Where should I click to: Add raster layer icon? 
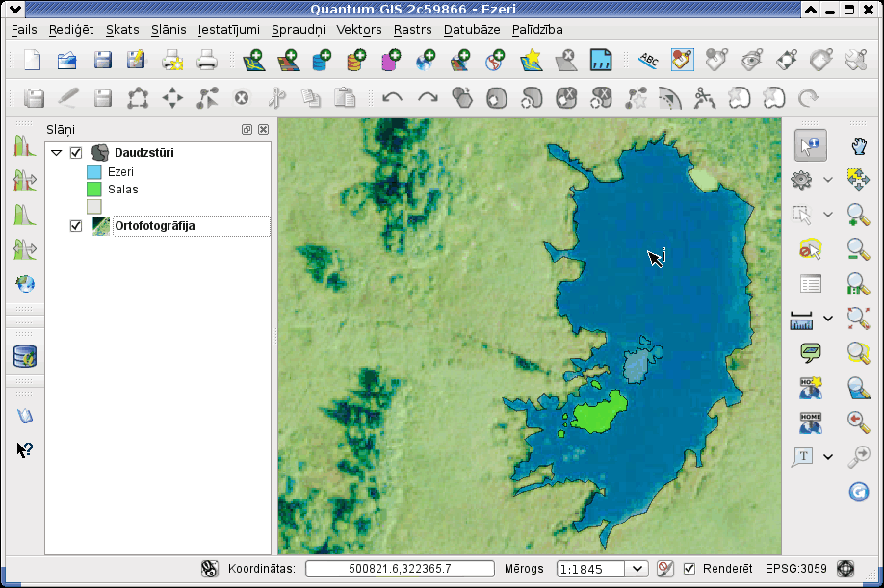coord(289,60)
